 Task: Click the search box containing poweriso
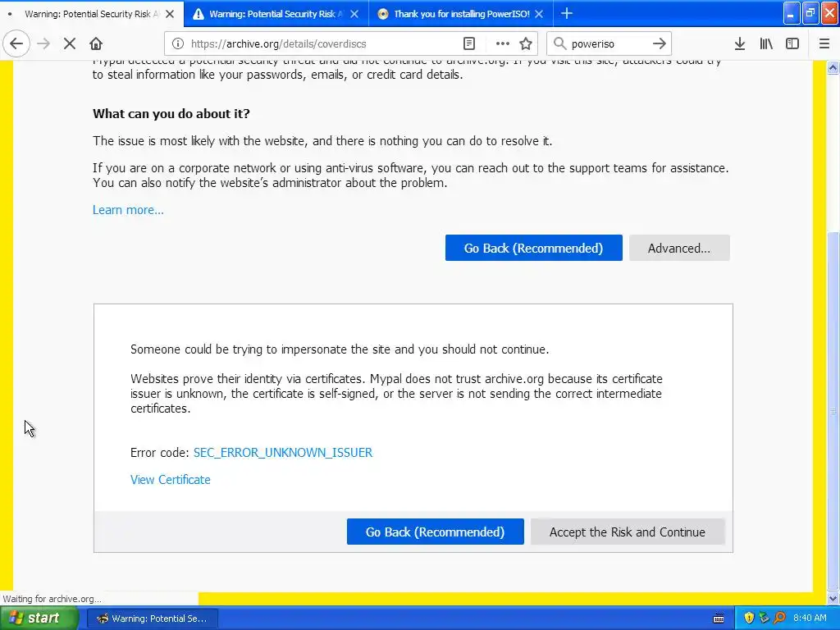tap(609, 44)
